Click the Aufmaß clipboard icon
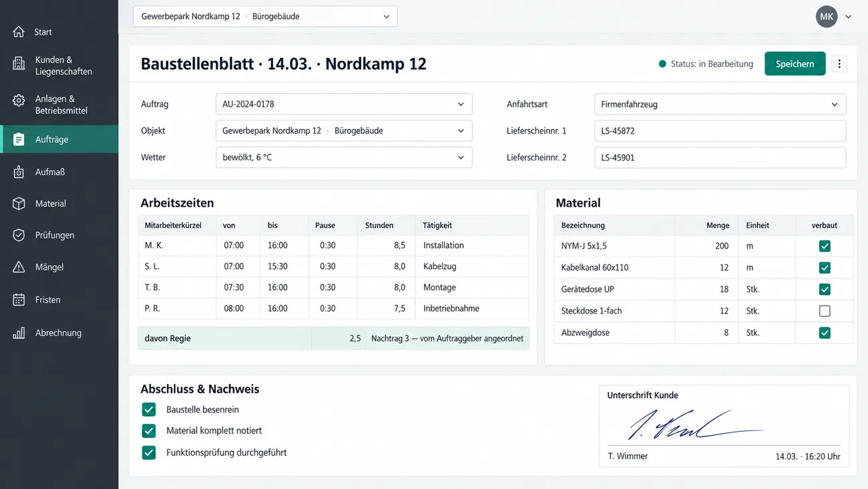 click(x=19, y=172)
